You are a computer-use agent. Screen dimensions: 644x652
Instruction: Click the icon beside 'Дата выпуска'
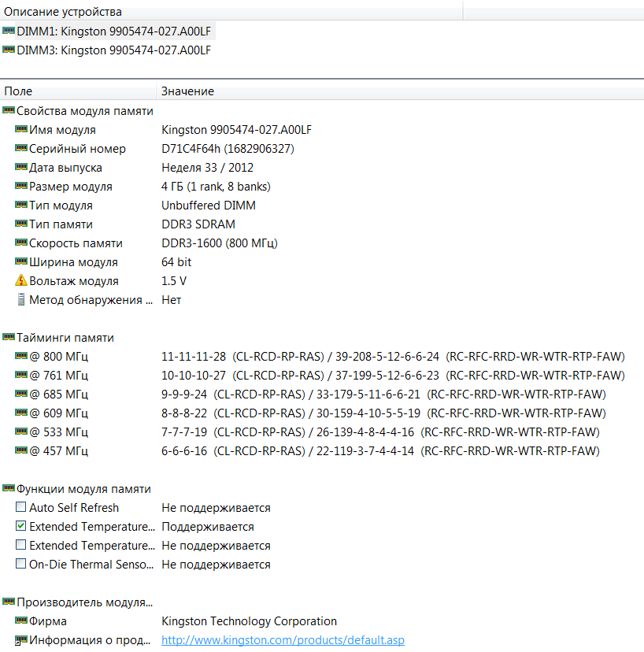(20, 167)
